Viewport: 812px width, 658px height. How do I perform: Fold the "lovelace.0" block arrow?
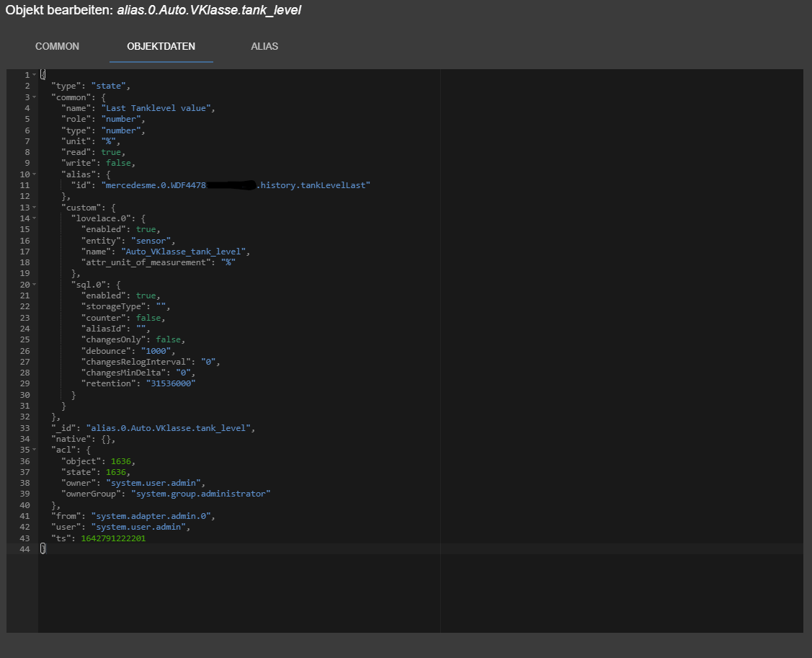pyautogui.click(x=34, y=218)
